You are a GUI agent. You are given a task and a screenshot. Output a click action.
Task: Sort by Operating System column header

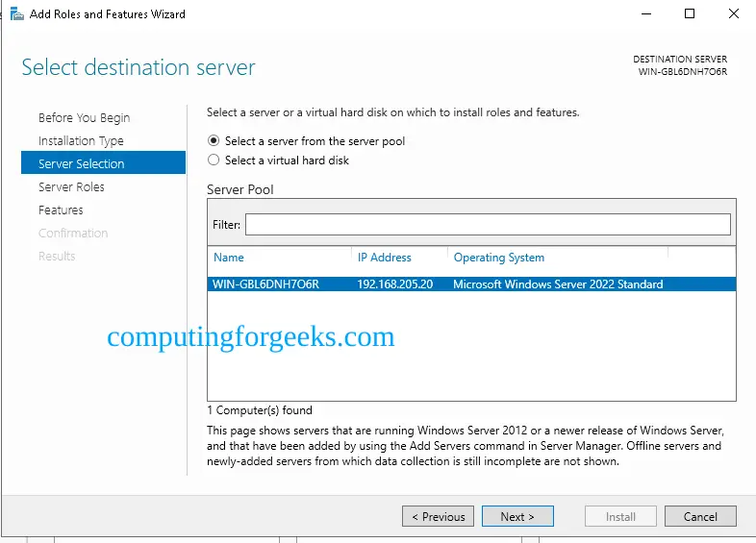(x=499, y=258)
